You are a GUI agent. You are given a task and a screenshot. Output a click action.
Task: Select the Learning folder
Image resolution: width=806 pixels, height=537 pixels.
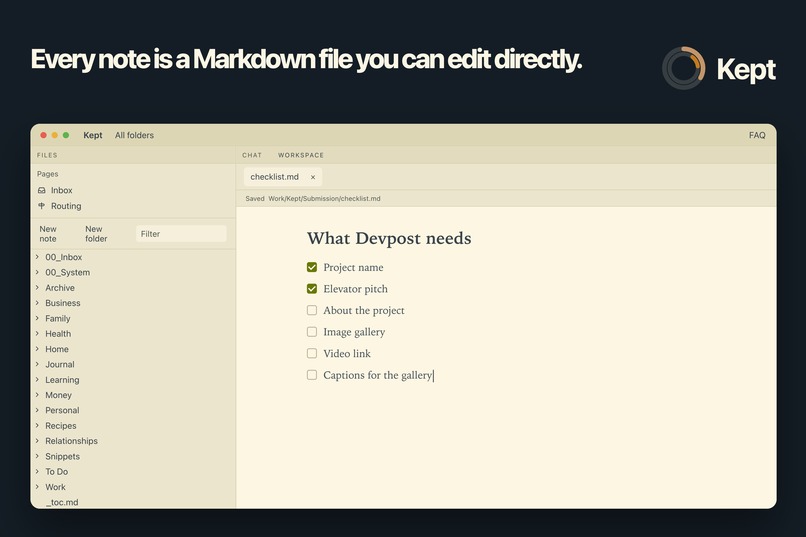(62, 380)
